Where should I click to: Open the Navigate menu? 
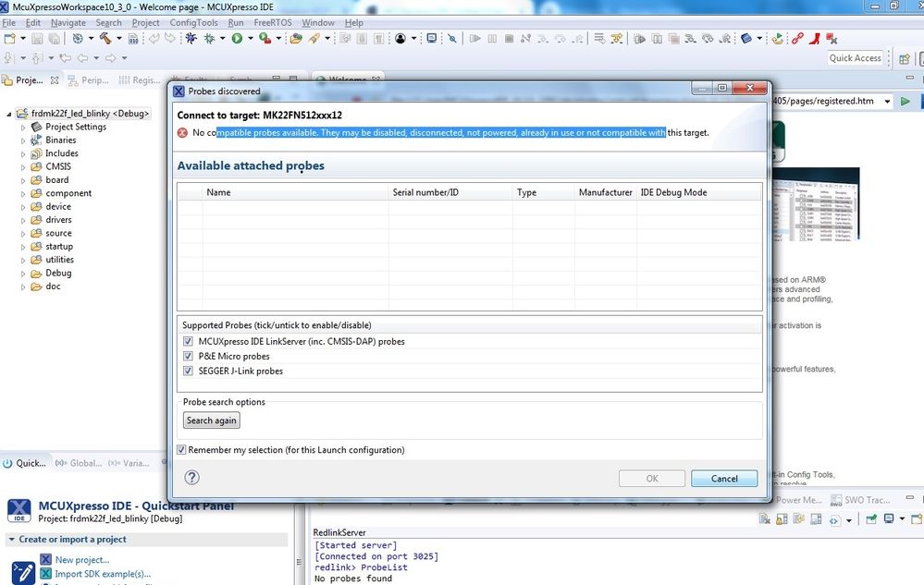coord(68,22)
